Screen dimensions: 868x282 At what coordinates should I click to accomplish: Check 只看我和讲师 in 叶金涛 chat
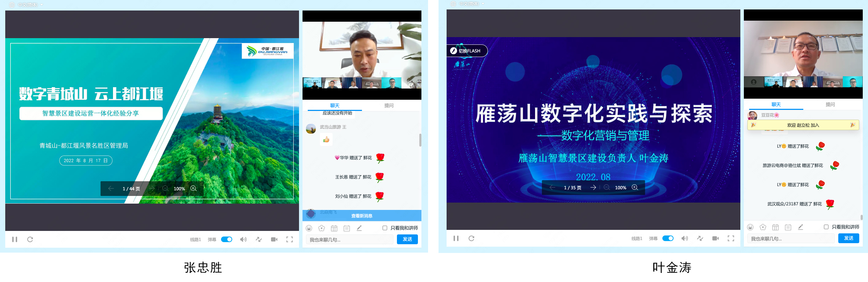click(826, 227)
